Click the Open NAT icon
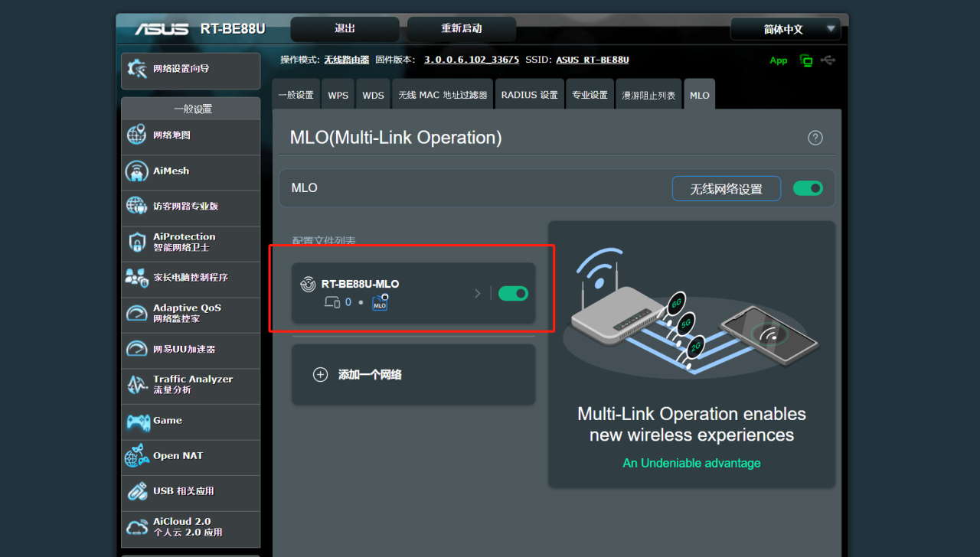Viewport: 980px width, 557px height. pyautogui.click(x=136, y=456)
